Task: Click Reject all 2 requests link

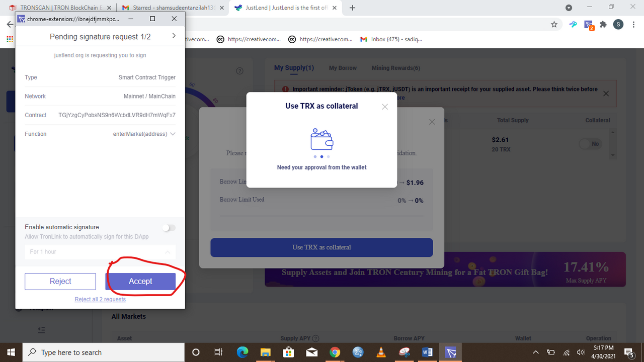Action: 100,299
